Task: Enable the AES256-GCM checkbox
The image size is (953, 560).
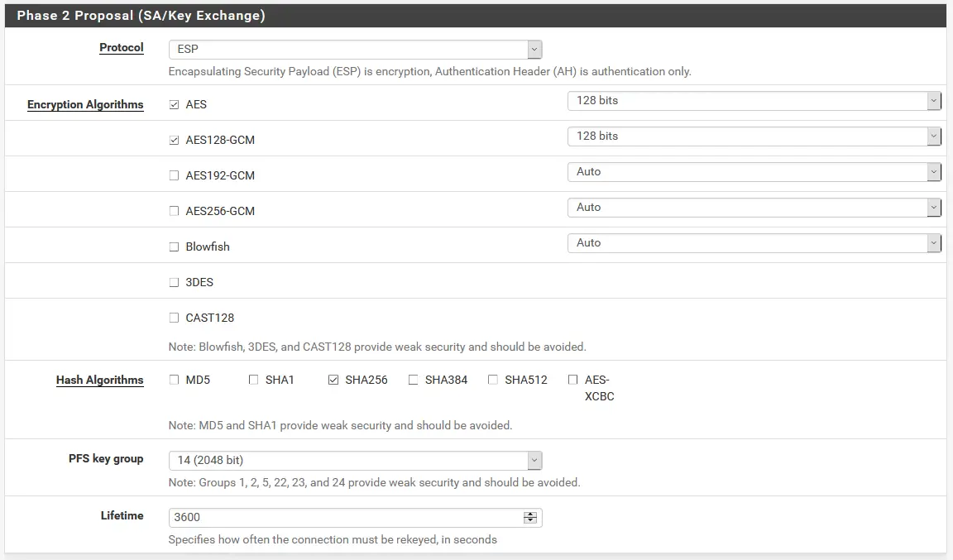Action: 174,212
